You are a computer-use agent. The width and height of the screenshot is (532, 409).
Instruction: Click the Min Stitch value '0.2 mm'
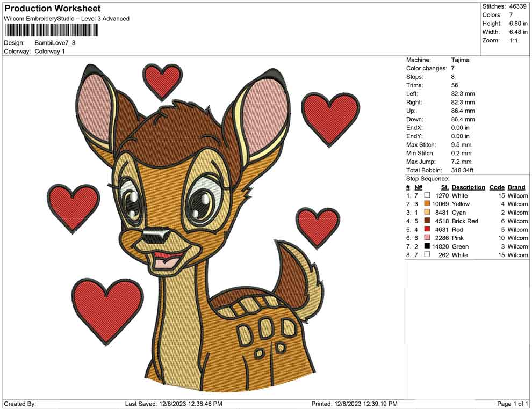462,153
